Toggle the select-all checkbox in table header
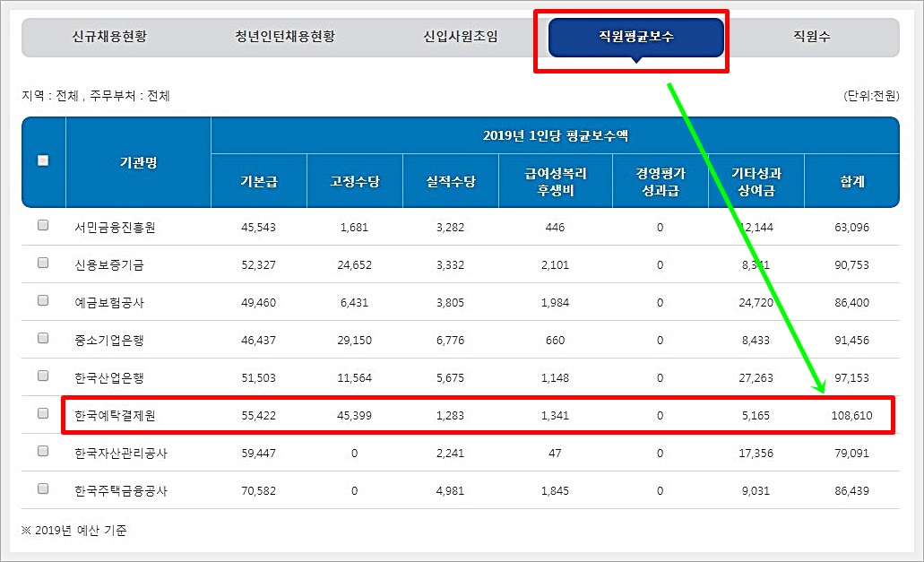 43,160
